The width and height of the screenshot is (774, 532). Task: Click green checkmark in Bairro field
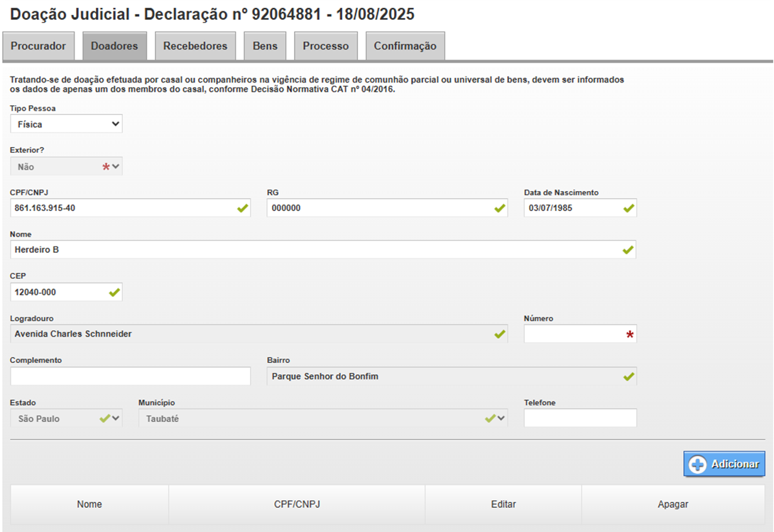(628, 376)
